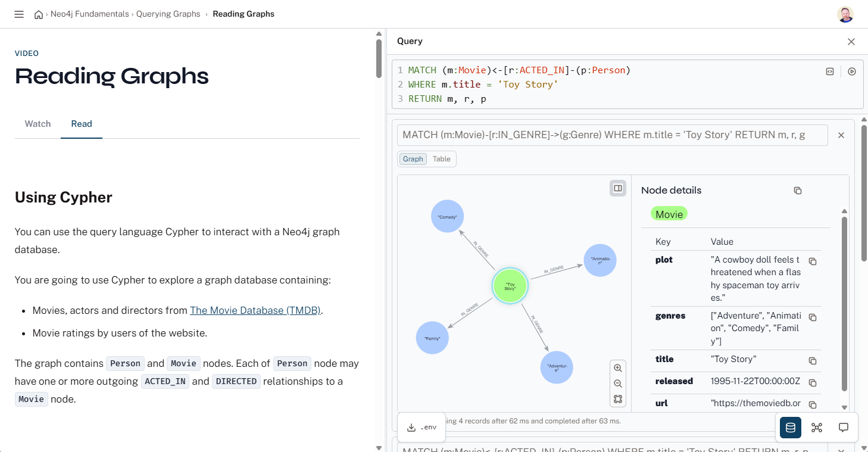Click the ACTED_IN code tag in lesson
This screenshot has height=452, width=868.
pos(165,381)
